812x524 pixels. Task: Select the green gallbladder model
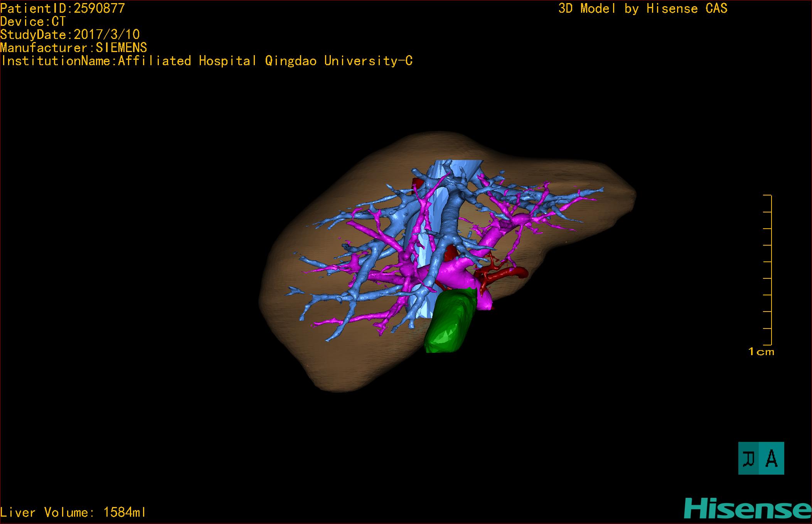coord(449,322)
